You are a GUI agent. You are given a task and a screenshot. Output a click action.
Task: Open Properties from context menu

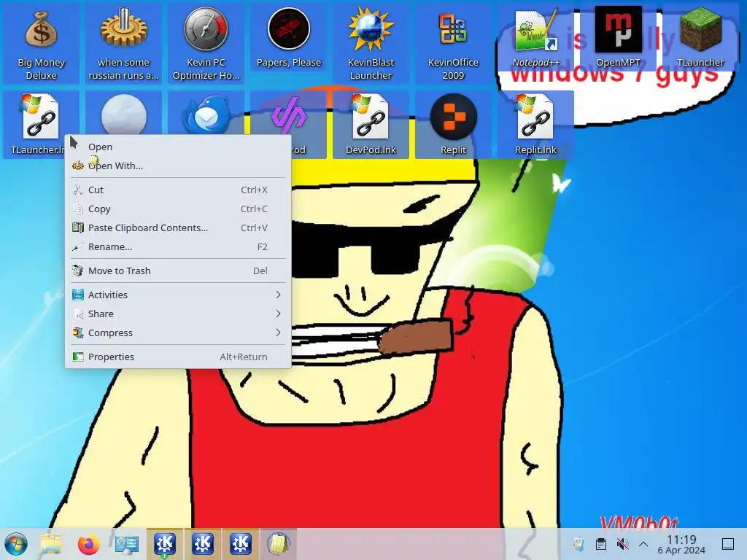coord(178,357)
